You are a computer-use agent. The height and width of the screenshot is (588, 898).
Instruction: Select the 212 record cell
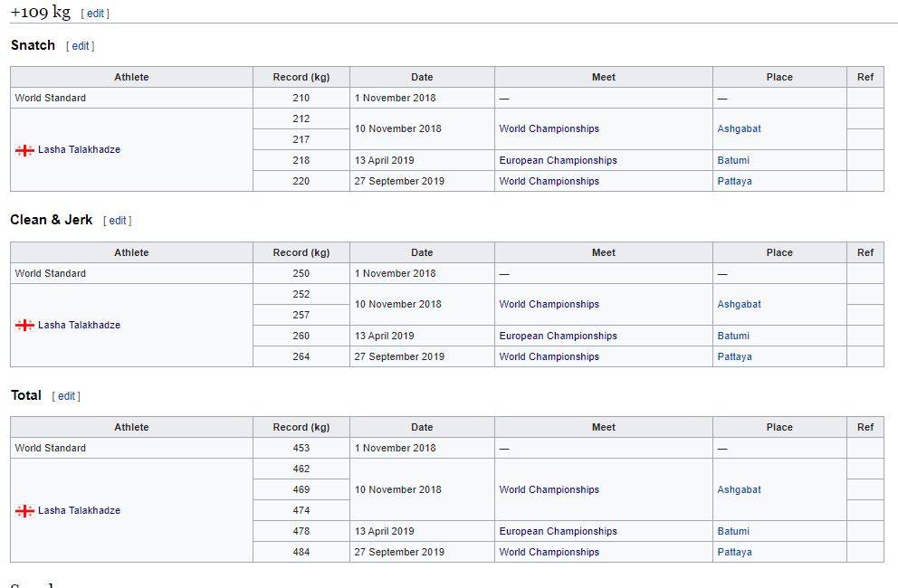301,119
